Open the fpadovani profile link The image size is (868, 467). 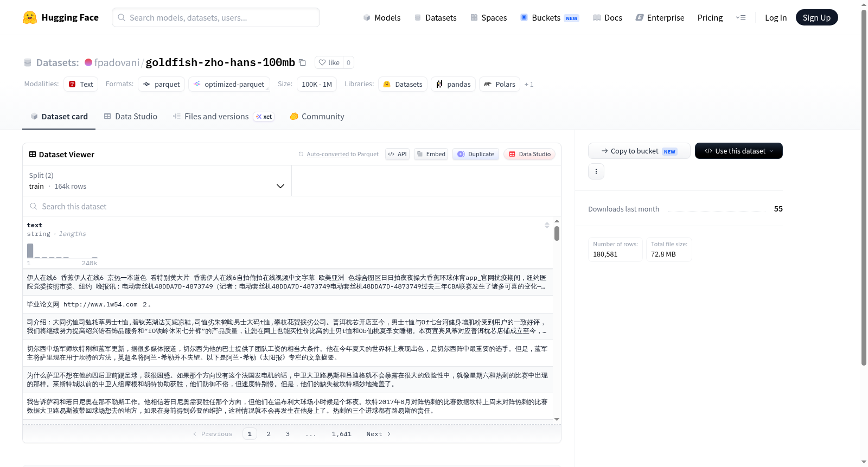click(117, 63)
